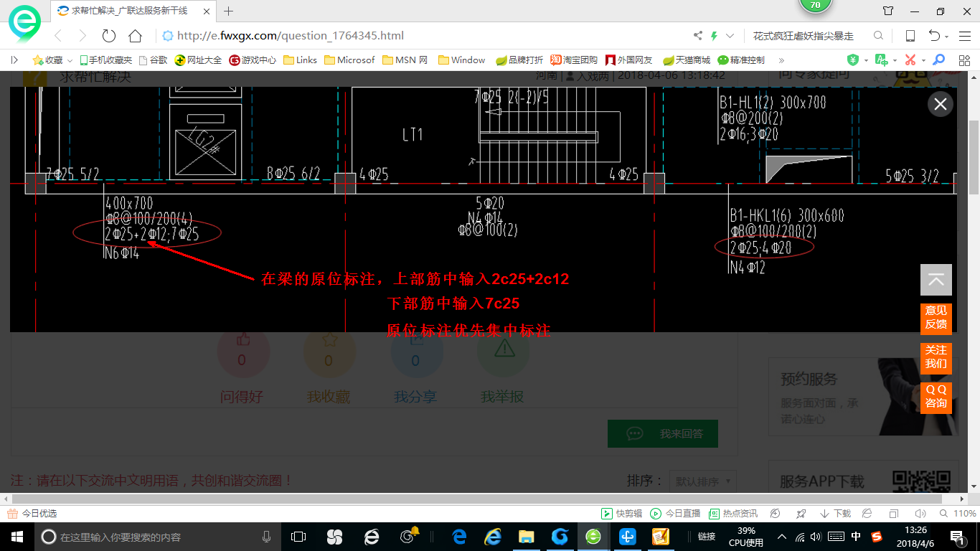Image resolution: width=980 pixels, height=551 pixels.
Task: Select the 求帮忙解决 browser tab
Action: pos(133,11)
